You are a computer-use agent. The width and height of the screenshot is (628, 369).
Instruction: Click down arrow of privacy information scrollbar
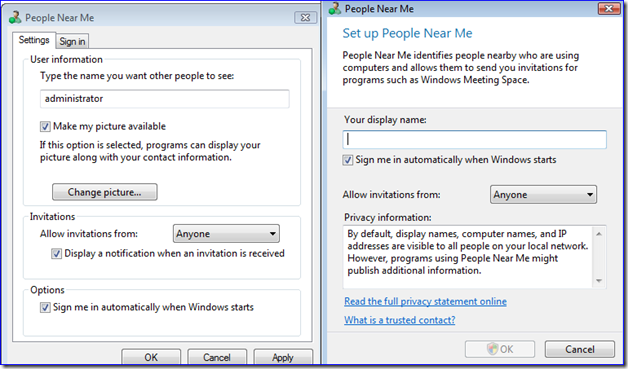(599, 281)
